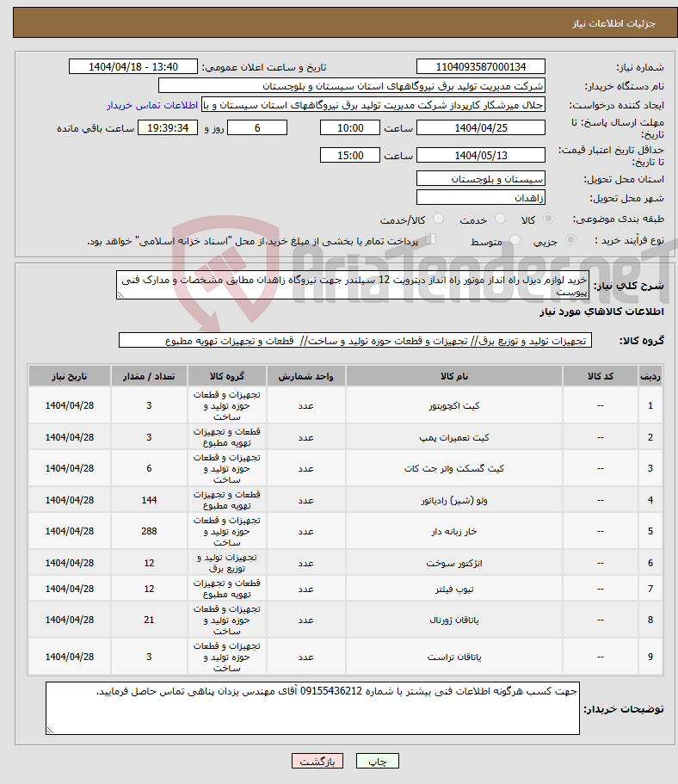
Task: Select the خدمت radio button
Action: [x=500, y=219]
